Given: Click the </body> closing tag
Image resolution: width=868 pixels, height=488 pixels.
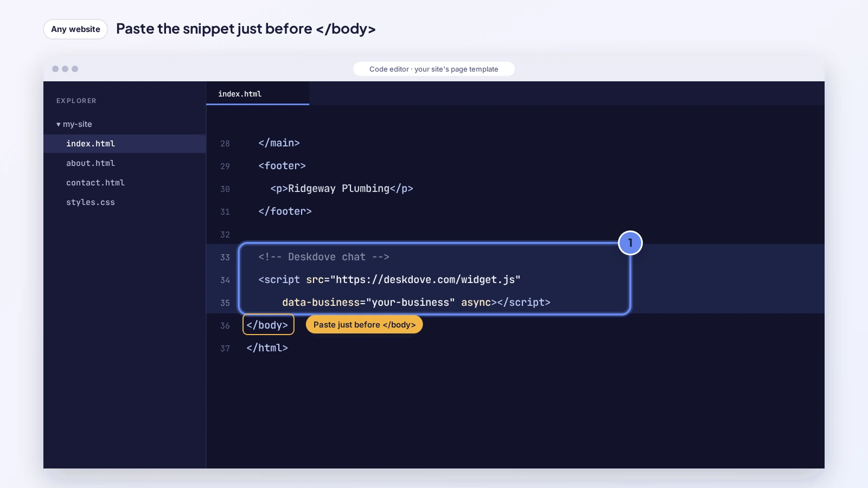Looking at the screenshot, I should (x=267, y=325).
